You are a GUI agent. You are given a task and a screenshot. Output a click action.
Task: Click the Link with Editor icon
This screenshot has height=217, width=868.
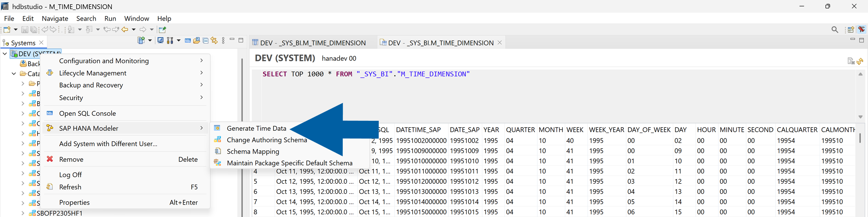[x=214, y=41]
